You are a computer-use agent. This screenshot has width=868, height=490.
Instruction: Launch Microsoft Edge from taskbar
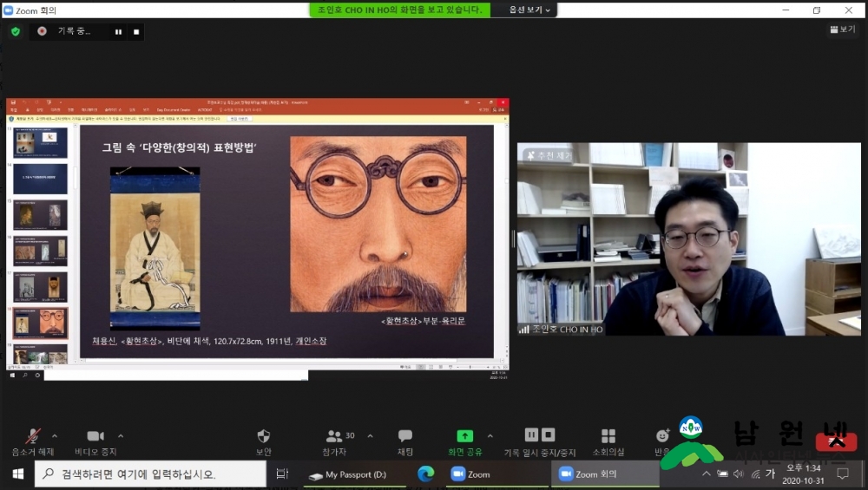(425, 474)
